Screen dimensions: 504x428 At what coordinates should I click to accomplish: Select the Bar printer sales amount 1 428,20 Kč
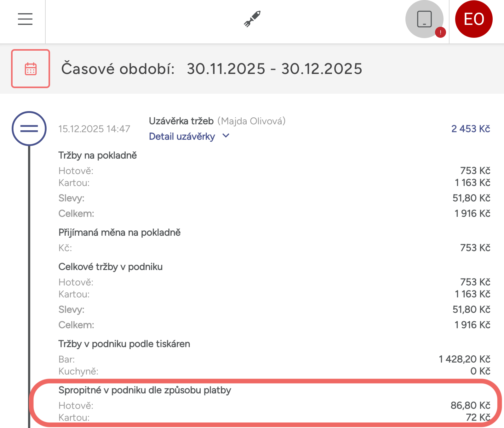[x=465, y=359]
